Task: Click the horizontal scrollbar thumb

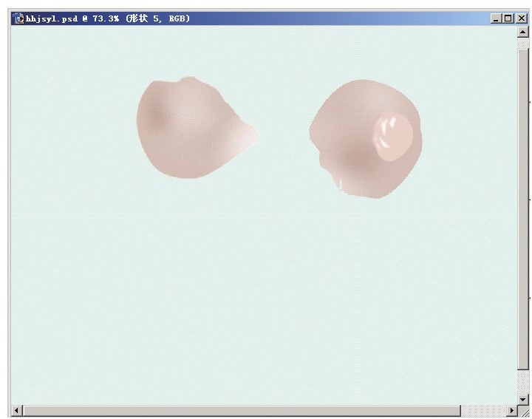Action: [242, 411]
